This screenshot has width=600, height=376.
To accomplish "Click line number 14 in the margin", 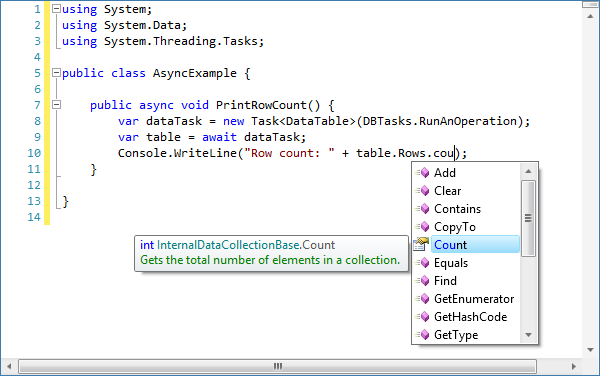I will click(34, 217).
